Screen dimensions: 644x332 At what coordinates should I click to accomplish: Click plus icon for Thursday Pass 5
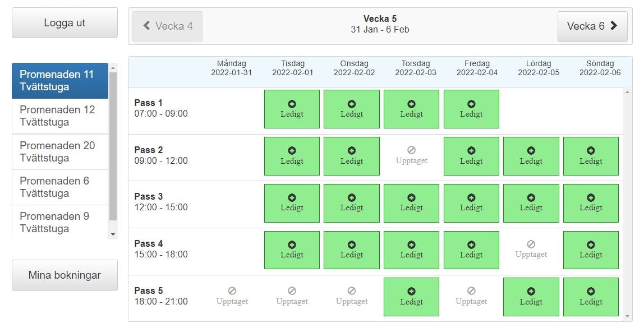(411, 291)
